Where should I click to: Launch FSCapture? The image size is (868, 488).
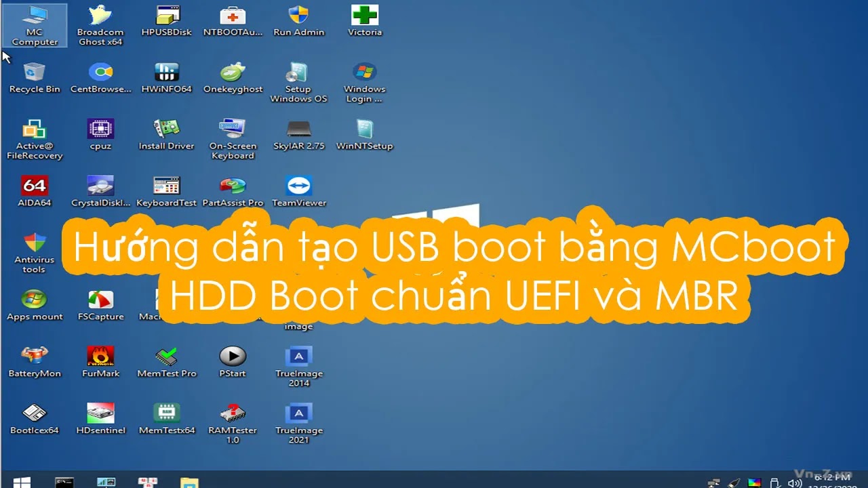click(100, 305)
